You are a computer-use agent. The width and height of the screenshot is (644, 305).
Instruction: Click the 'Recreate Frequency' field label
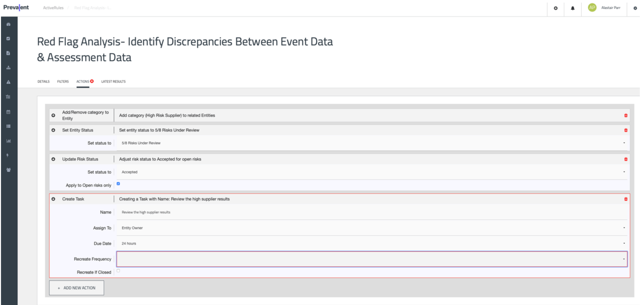93,259
